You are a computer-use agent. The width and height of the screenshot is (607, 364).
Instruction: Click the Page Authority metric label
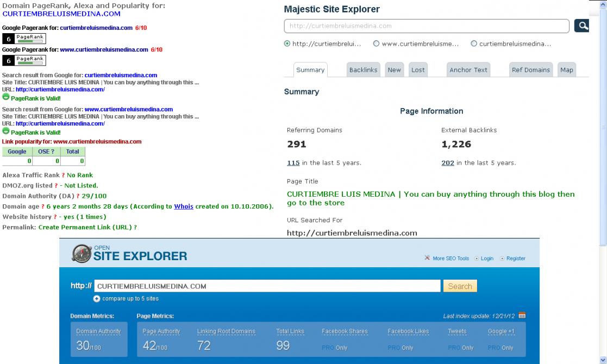[161, 331]
